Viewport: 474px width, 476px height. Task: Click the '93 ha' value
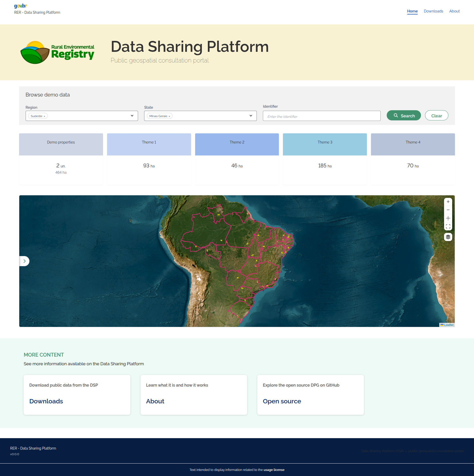click(x=149, y=166)
